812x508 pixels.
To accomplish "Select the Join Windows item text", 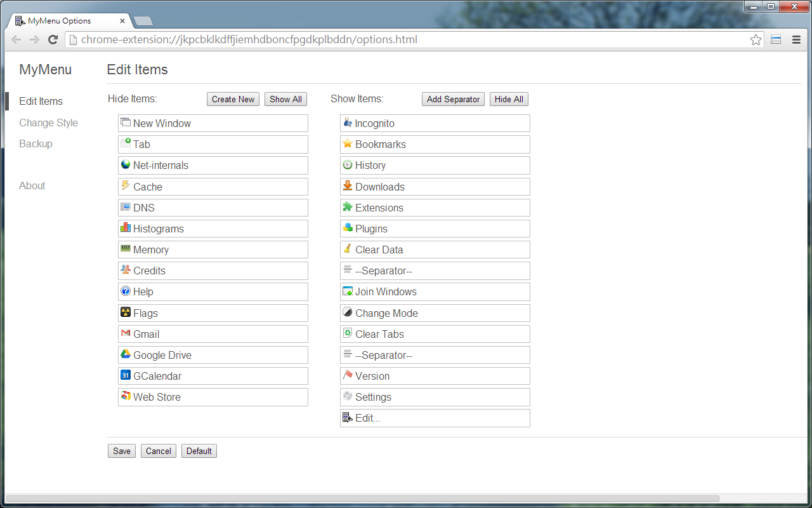I will pyautogui.click(x=386, y=291).
